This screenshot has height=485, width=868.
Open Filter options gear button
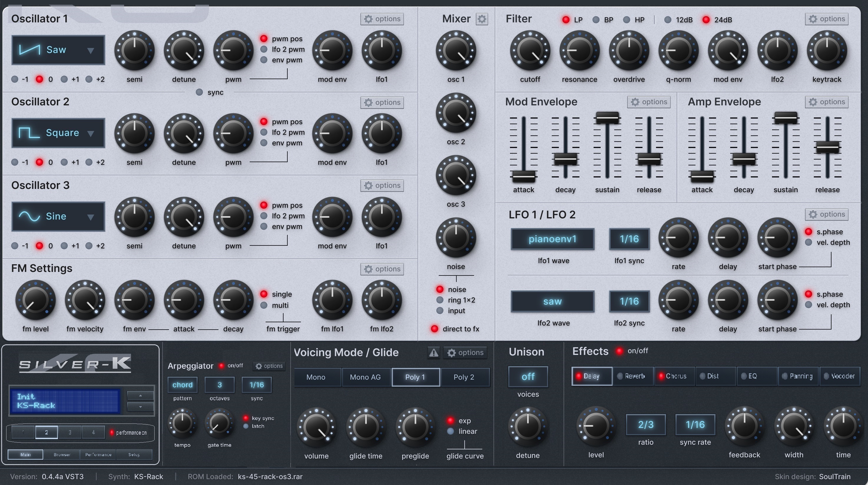click(826, 19)
